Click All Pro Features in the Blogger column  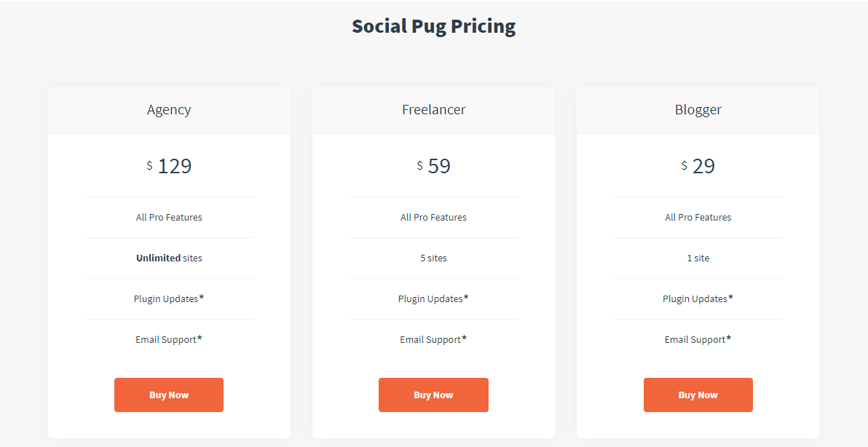tap(698, 217)
